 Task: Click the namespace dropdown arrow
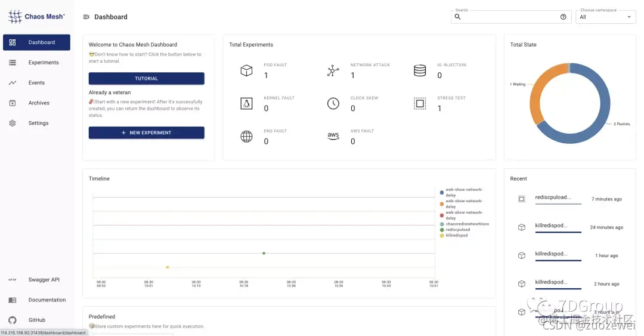point(629,17)
